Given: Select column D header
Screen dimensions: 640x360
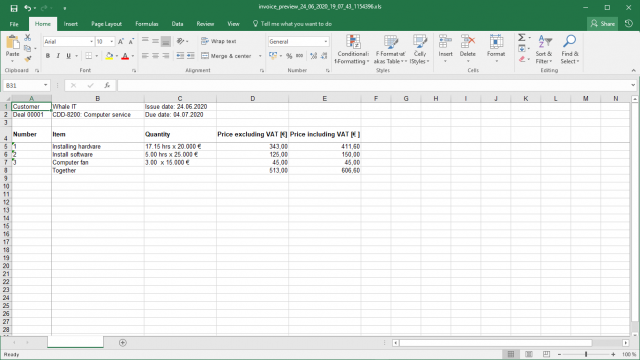Looking at the screenshot, I should pyautogui.click(x=253, y=98).
